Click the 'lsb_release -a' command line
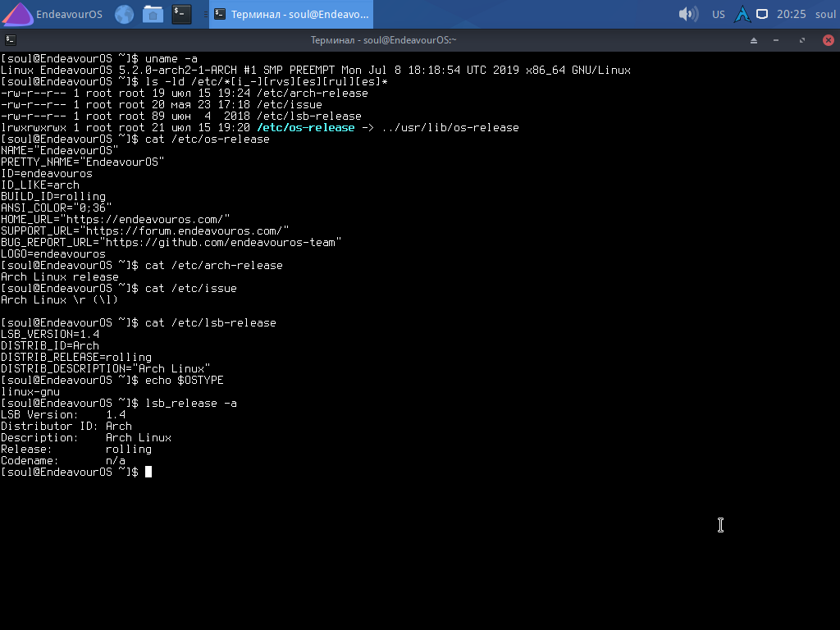 (118, 404)
